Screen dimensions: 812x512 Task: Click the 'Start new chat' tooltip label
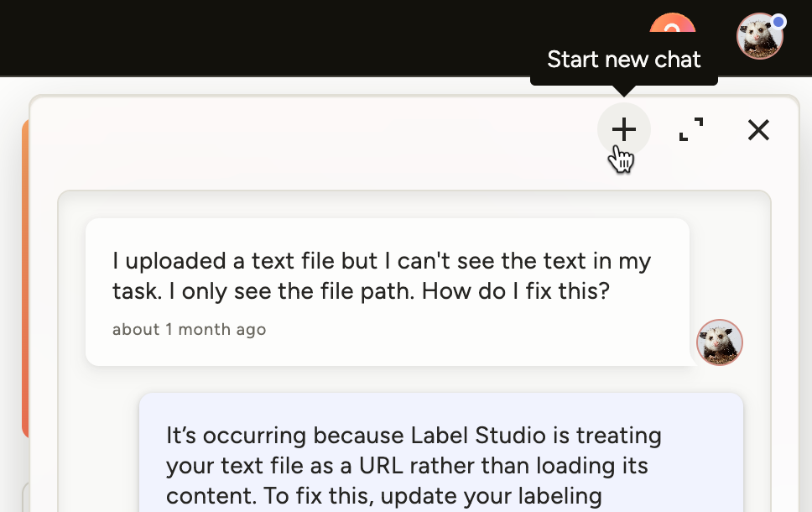pos(624,60)
